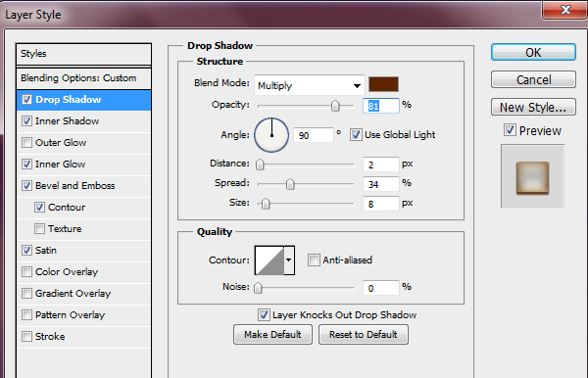
Task: Open the Drop Shadow settings row
Action: [x=84, y=100]
